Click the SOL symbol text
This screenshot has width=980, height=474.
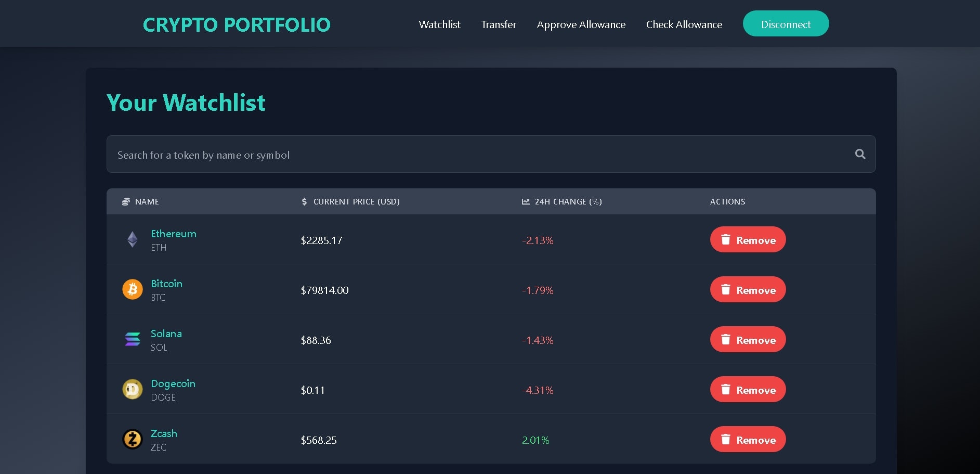[159, 348]
